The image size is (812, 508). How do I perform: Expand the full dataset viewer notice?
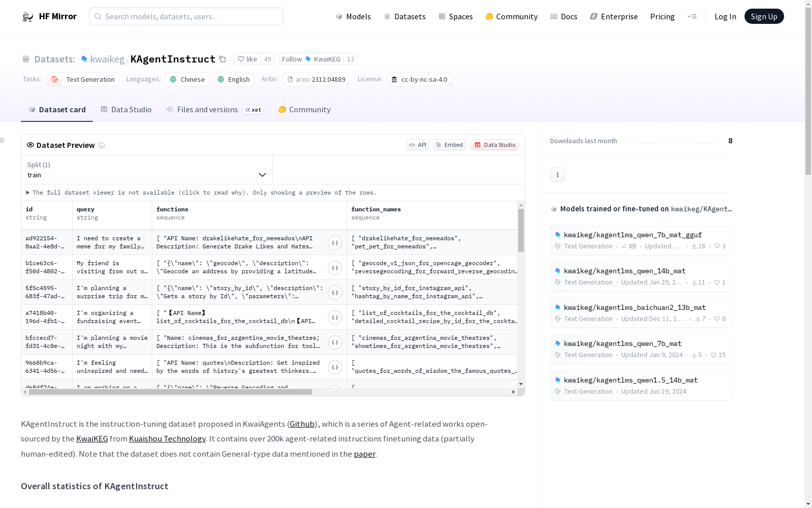pyautogui.click(x=201, y=193)
